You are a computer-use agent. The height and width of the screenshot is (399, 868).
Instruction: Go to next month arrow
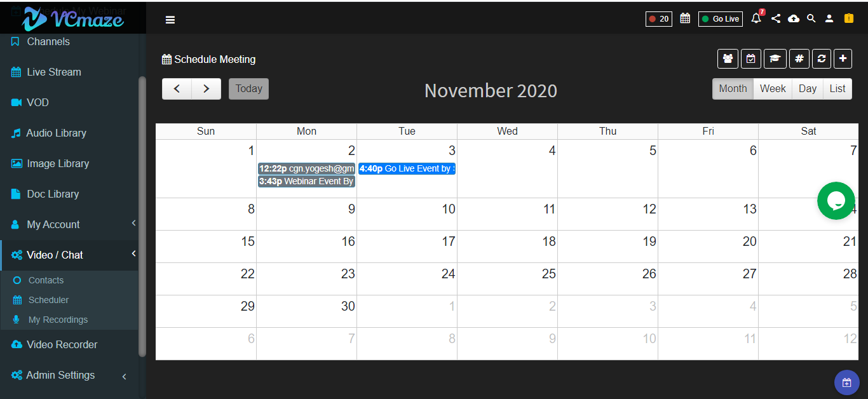click(x=207, y=89)
